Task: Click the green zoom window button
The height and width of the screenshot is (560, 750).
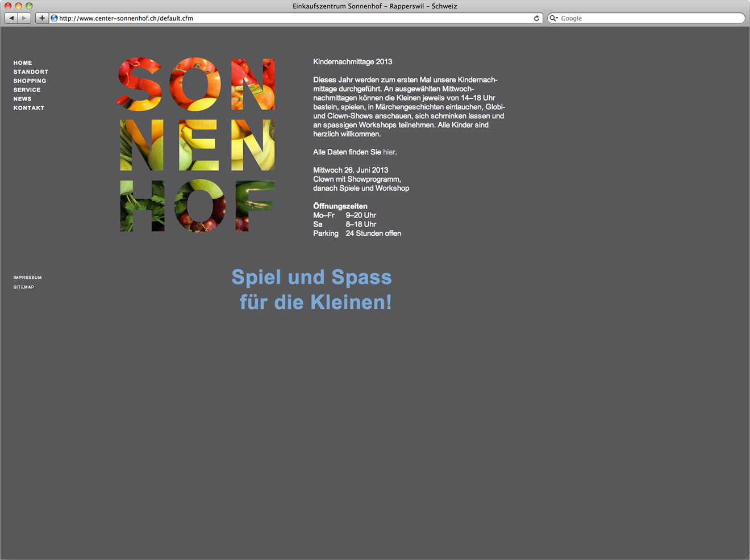Action: tap(29, 6)
